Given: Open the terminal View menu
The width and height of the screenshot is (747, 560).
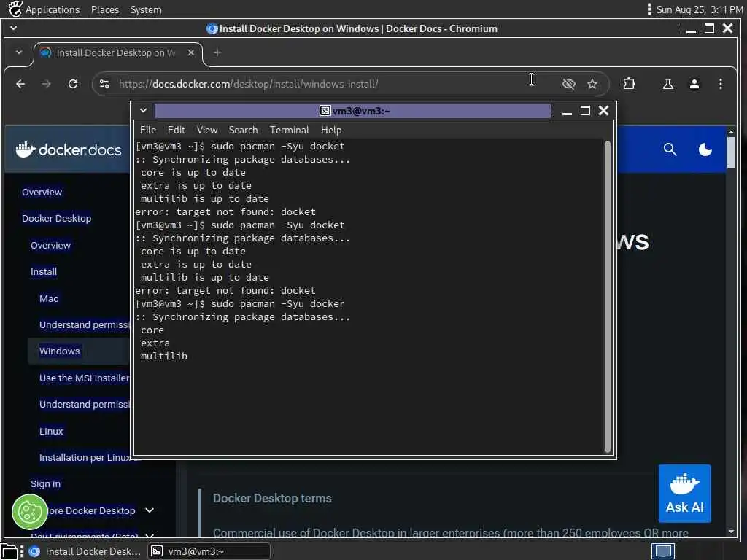Looking at the screenshot, I should [x=206, y=130].
